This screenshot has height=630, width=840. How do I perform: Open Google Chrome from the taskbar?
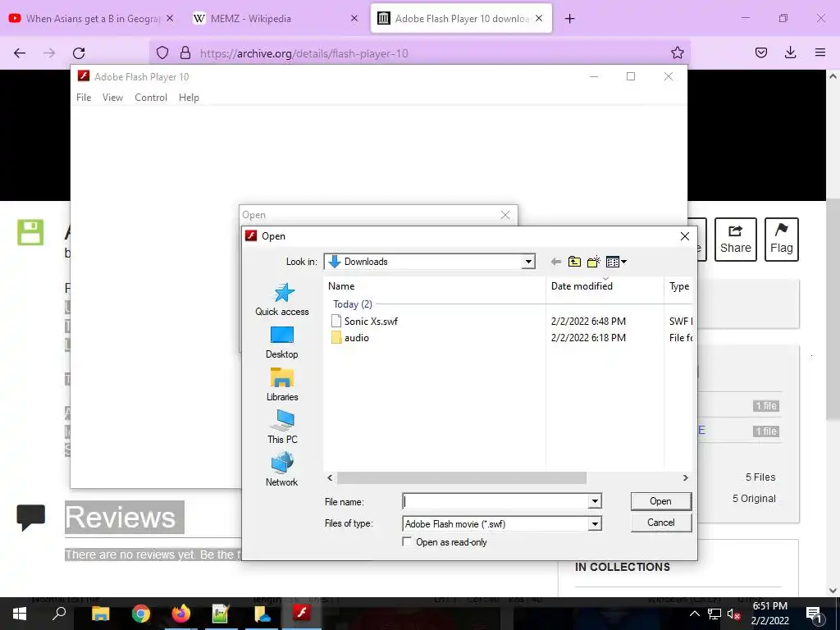click(x=141, y=614)
